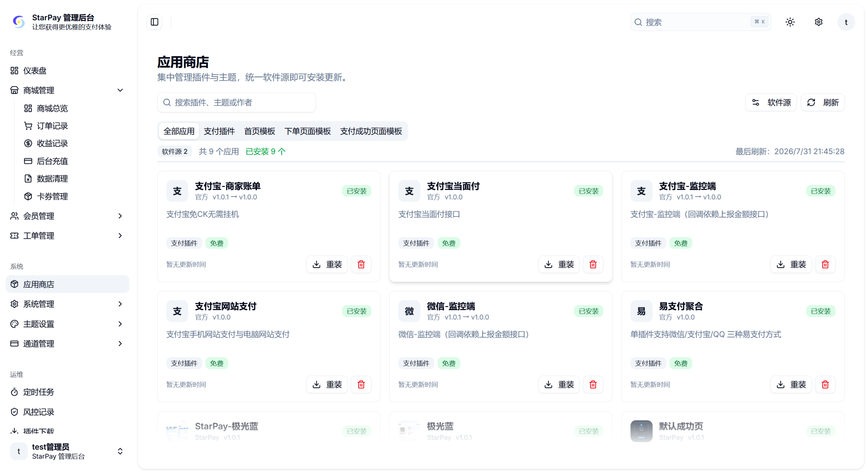This screenshot has width=868, height=473.
Task: Open settings gear icon in header
Action: click(818, 22)
